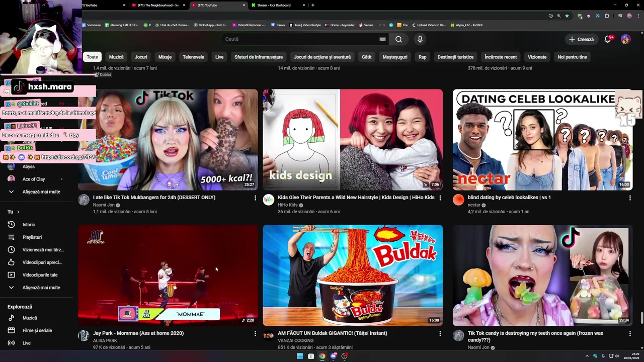
Task: Play the Kids Design video thumbnail
Action: tap(353, 140)
